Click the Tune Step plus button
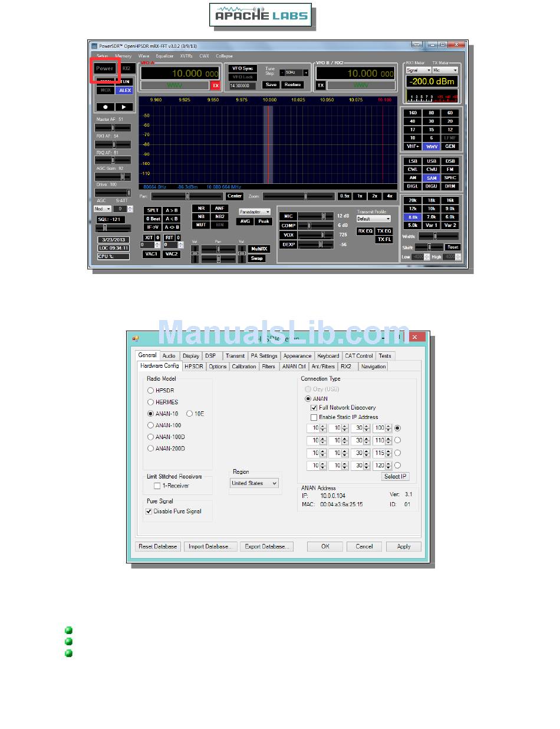The width and height of the screenshot is (560, 729). 305,72
